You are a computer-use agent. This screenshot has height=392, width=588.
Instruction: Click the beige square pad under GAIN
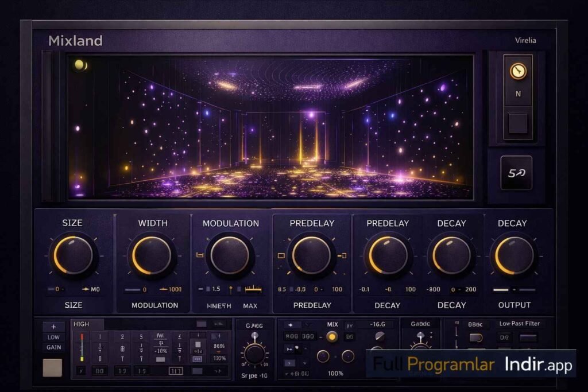(52, 367)
